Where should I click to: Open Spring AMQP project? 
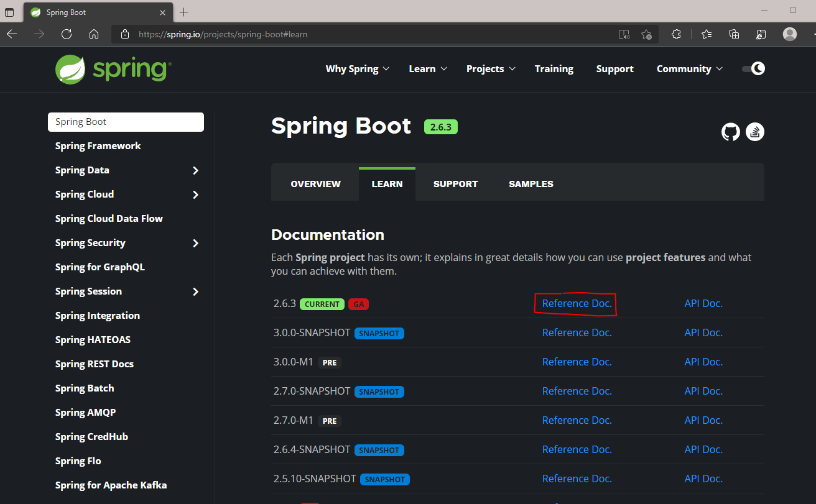85,413
